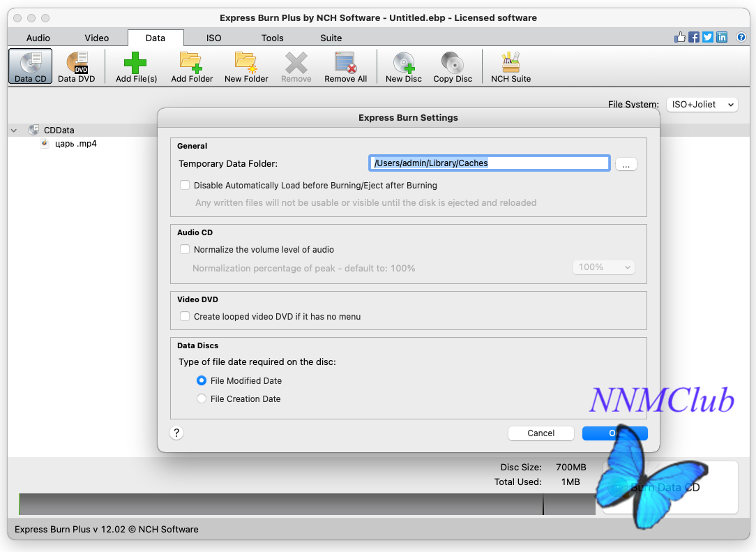The image size is (756, 552).
Task: Click the CDData disc icon
Action: coord(33,129)
